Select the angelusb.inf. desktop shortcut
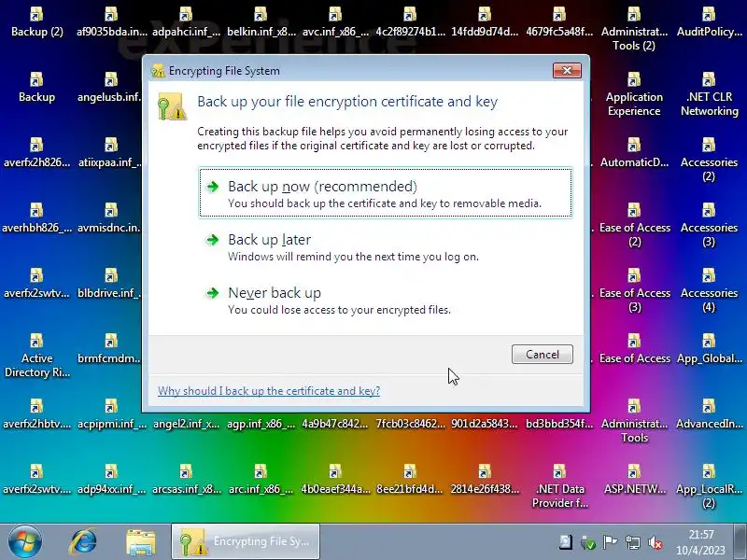747x560 pixels. coord(109,87)
